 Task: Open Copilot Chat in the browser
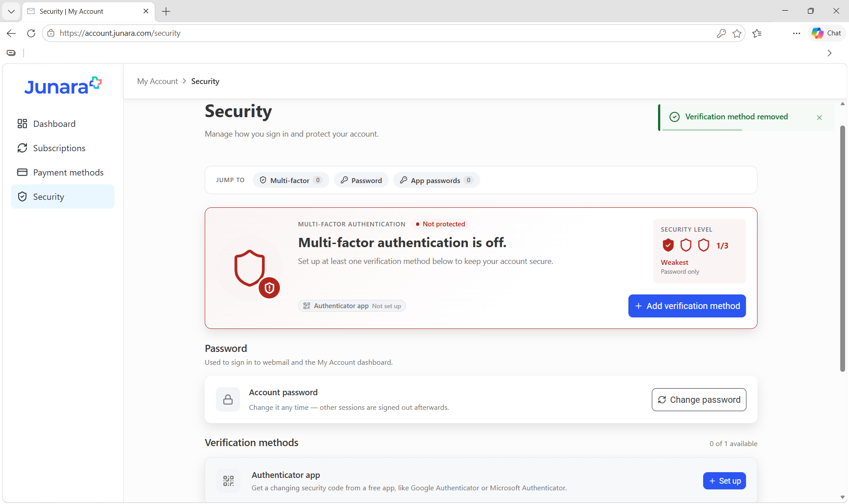(x=826, y=33)
